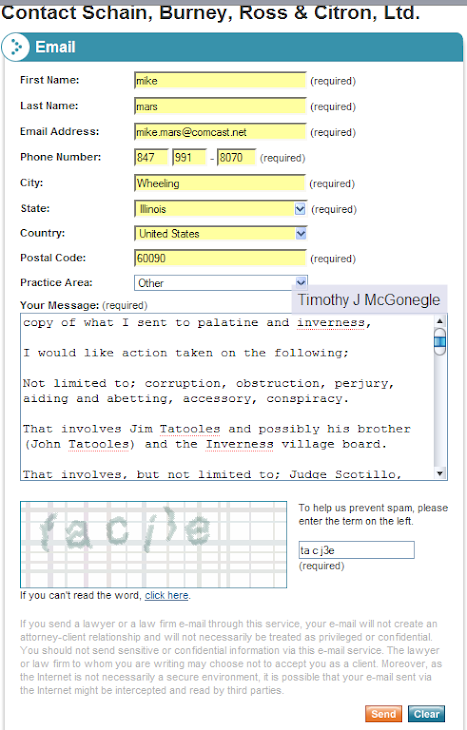This screenshot has width=467, height=730.
Task: Click the Timothy J McGonegle tooltip text
Action: click(x=369, y=300)
